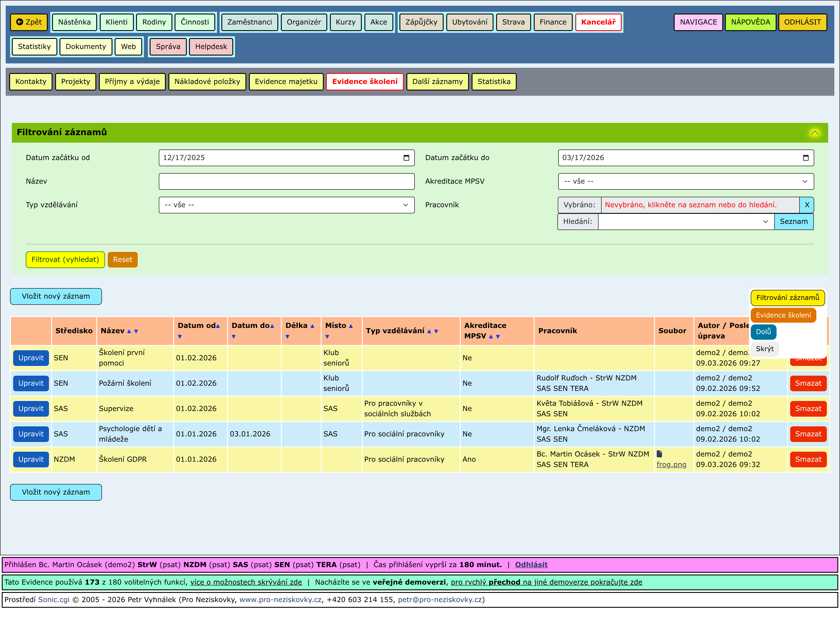Open Akreditace MPSV dropdown

[686, 181]
